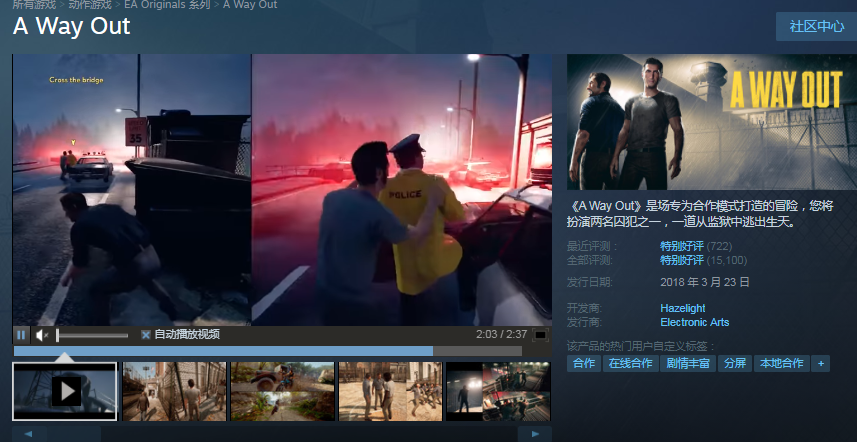Click the A Way Out breadcrumb

point(250,5)
